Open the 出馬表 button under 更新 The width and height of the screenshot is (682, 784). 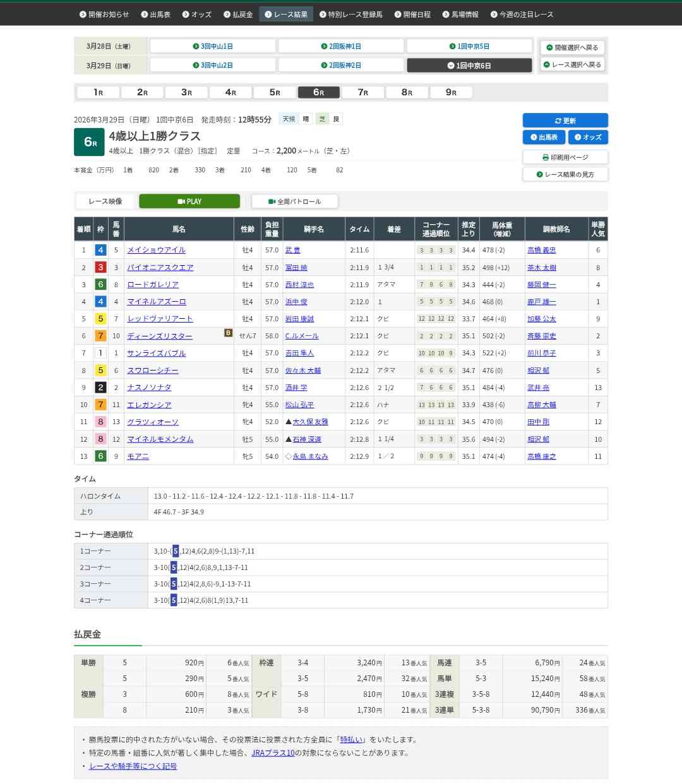coord(543,137)
